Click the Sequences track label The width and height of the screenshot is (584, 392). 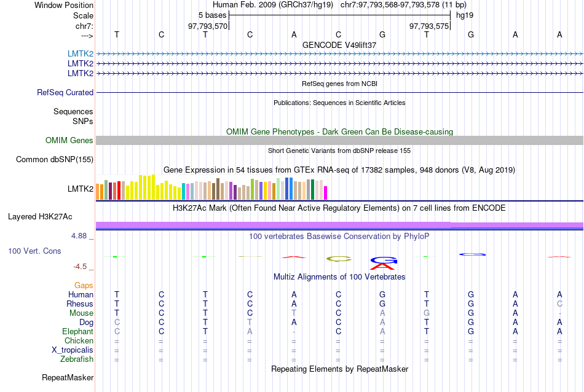pyautogui.click(x=73, y=111)
